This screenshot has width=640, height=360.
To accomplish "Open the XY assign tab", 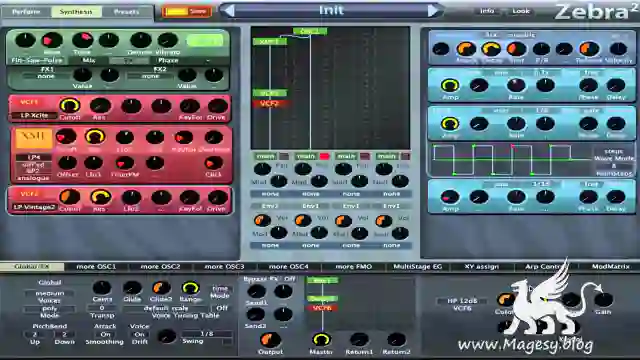I will [482, 267].
